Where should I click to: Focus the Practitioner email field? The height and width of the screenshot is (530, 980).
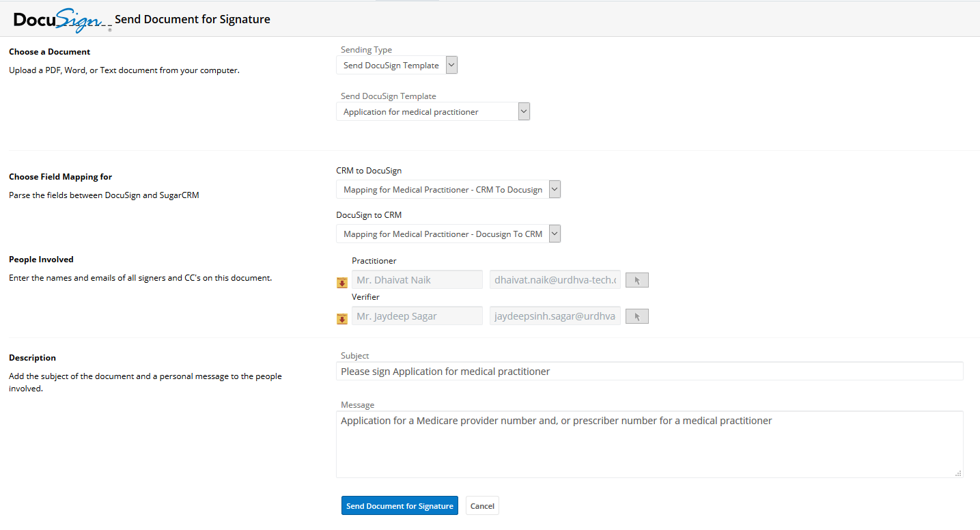pyautogui.click(x=555, y=279)
